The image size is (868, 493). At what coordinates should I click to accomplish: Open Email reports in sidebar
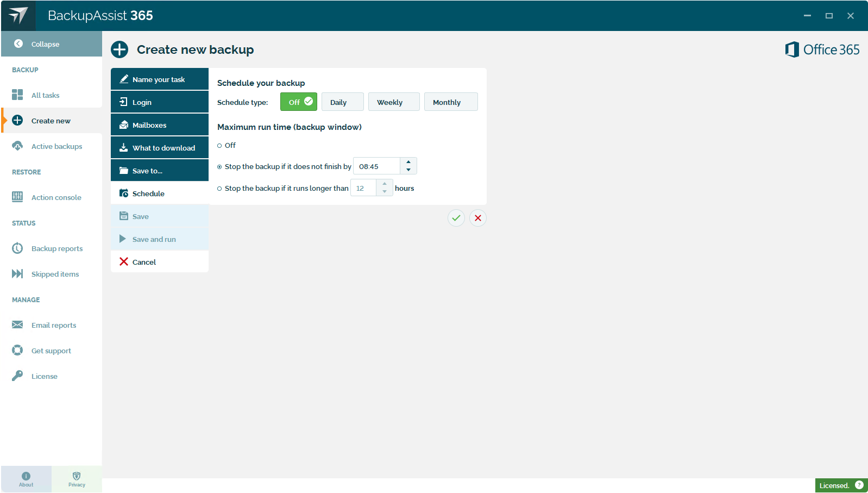[52, 324]
